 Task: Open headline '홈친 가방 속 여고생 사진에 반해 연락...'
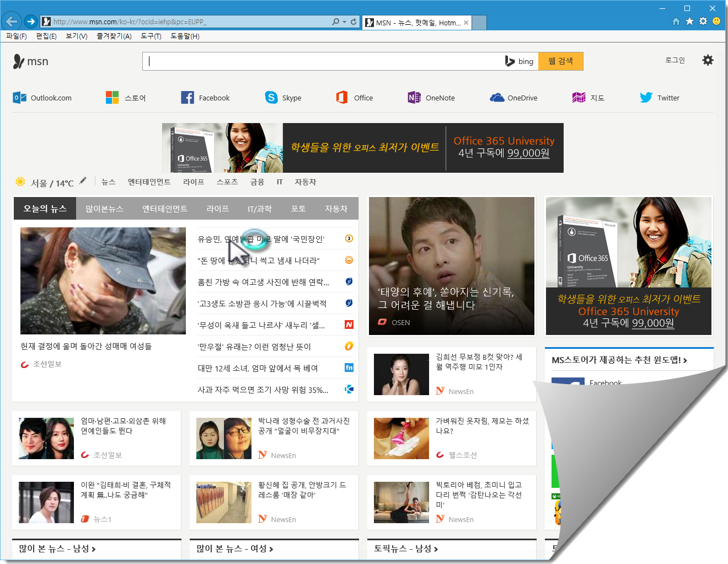(264, 282)
